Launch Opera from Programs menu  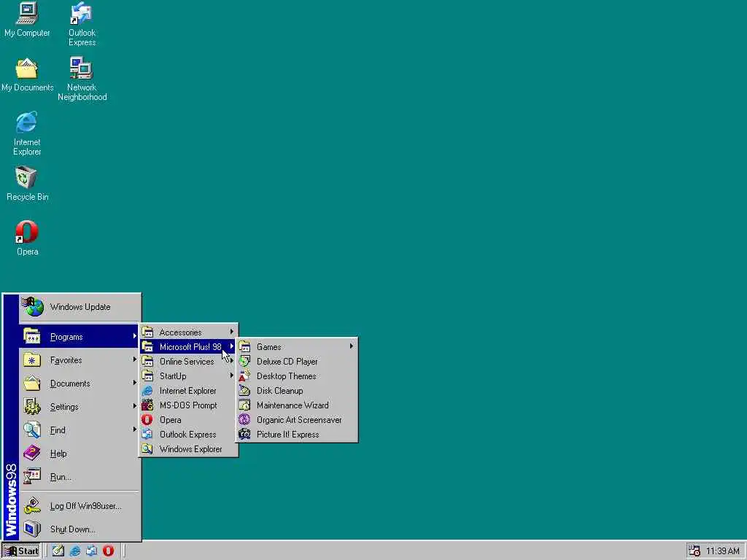click(x=189, y=420)
